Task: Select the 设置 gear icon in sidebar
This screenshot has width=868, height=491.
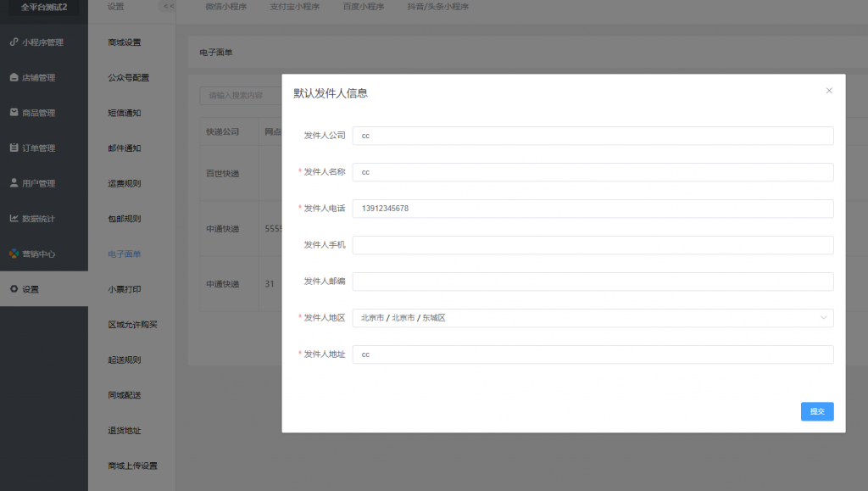Action: (14, 289)
